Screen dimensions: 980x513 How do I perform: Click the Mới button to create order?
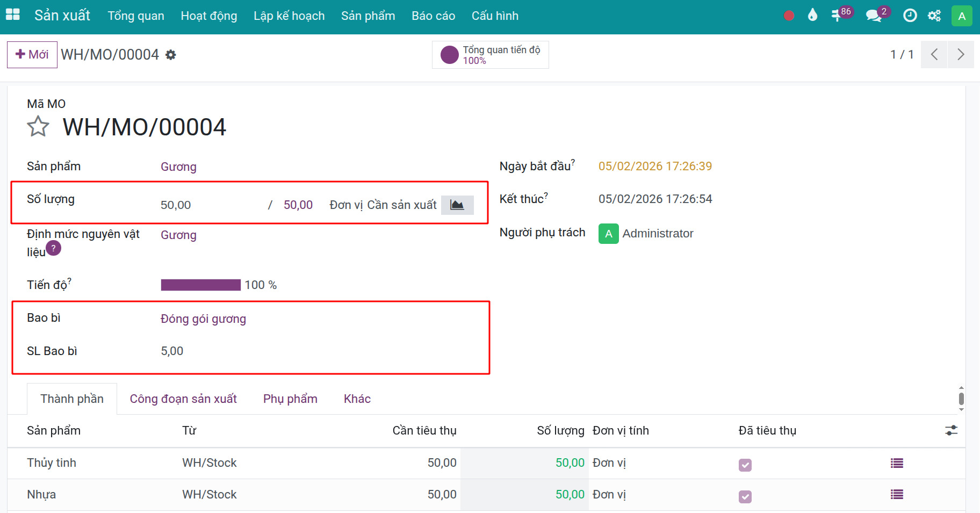point(32,55)
